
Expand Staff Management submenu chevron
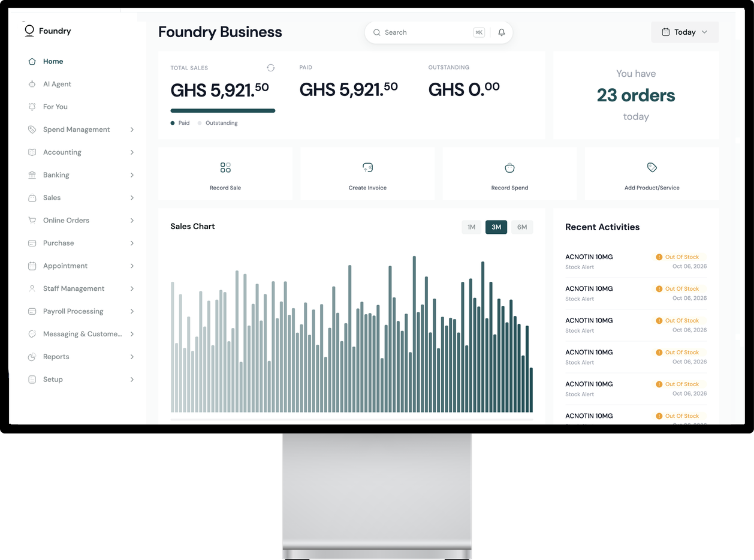pos(132,288)
